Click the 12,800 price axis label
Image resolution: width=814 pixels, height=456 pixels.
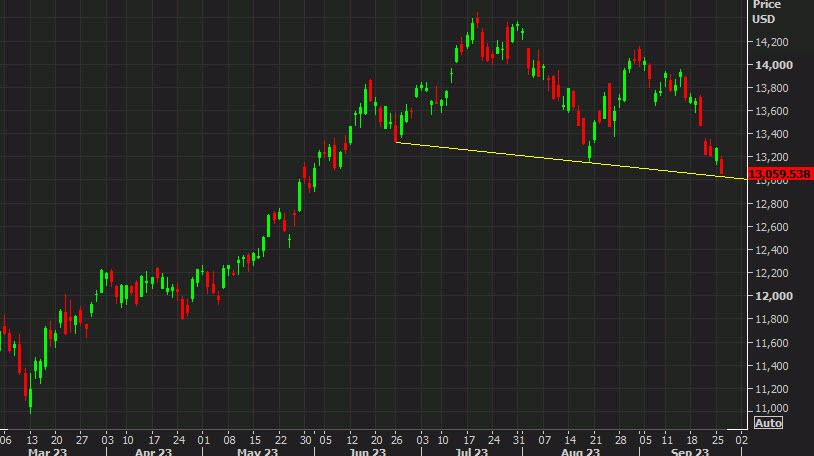pos(771,204)
